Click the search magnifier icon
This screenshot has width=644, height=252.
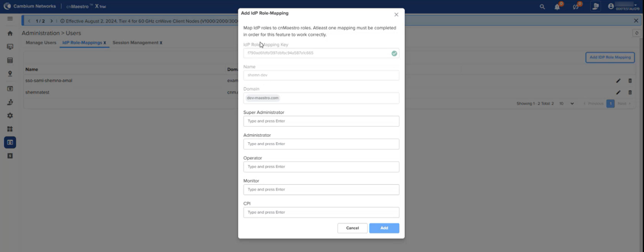pyautogui.click(x=542, y=7)
